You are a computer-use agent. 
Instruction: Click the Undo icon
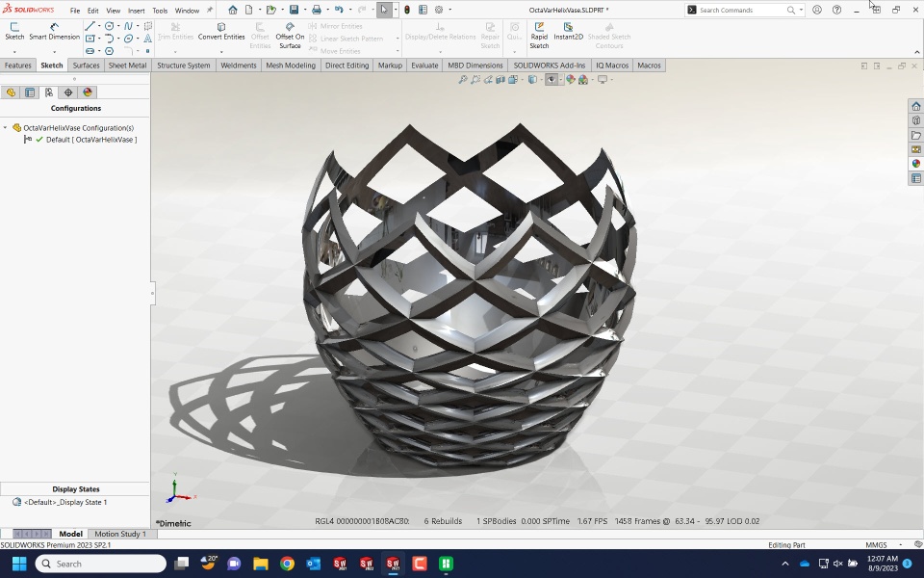339,10
